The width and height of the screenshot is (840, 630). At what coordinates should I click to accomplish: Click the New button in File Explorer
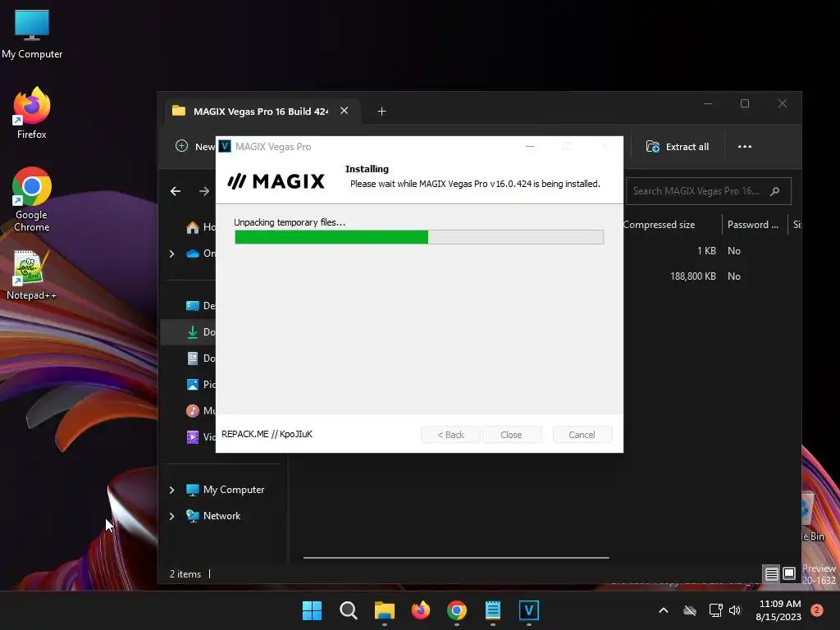click(x=195, y=146)
